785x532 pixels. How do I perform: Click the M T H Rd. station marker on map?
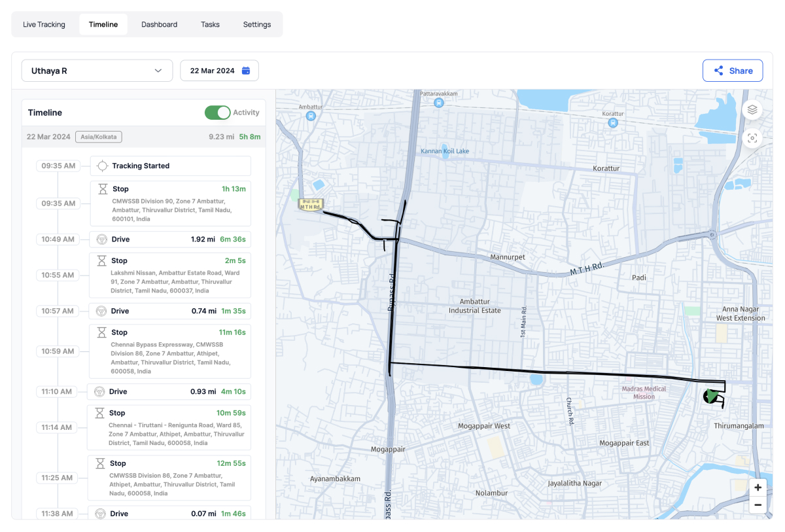coord(310,205)
